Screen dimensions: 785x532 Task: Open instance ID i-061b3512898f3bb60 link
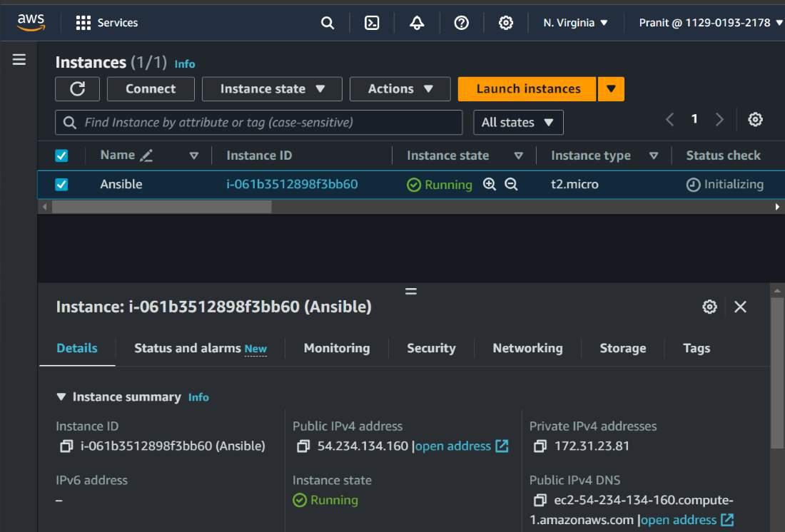click(x=292, y=185)
